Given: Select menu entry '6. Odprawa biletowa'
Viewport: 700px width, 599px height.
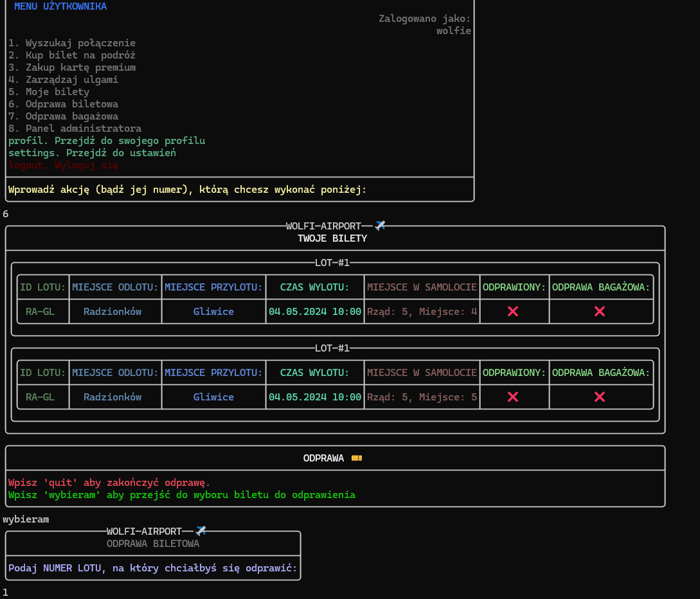Looking at the screenshot, I should [63, 104].
